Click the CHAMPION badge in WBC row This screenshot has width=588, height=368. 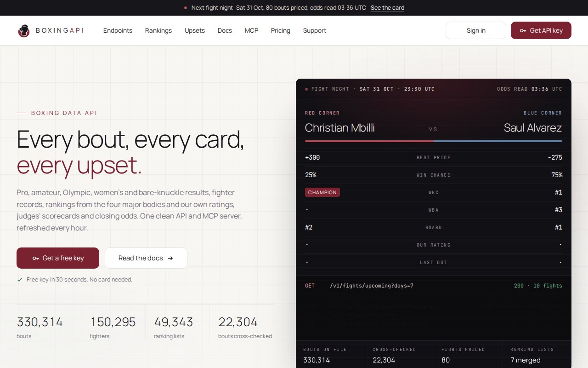coord(322,192)
